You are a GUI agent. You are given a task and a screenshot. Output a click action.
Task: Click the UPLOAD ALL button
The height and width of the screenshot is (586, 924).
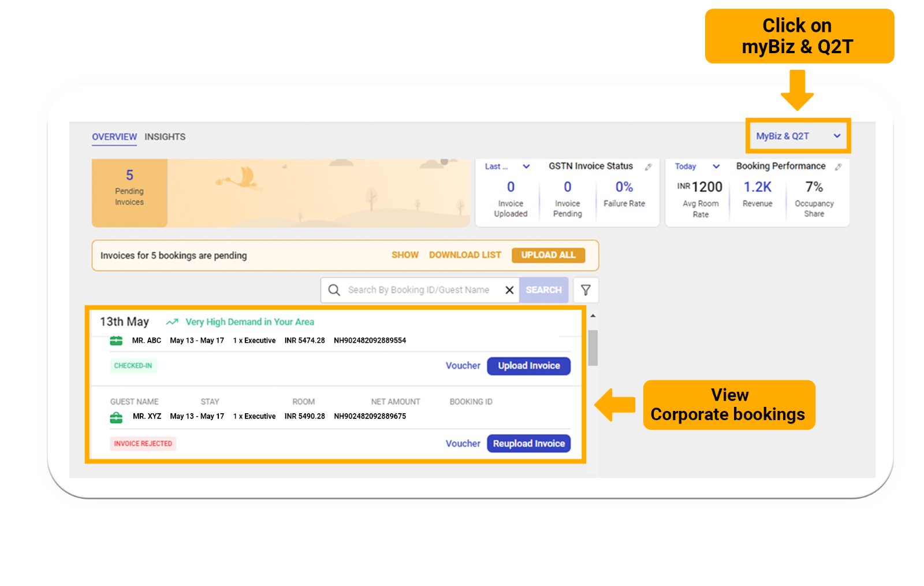547,255
